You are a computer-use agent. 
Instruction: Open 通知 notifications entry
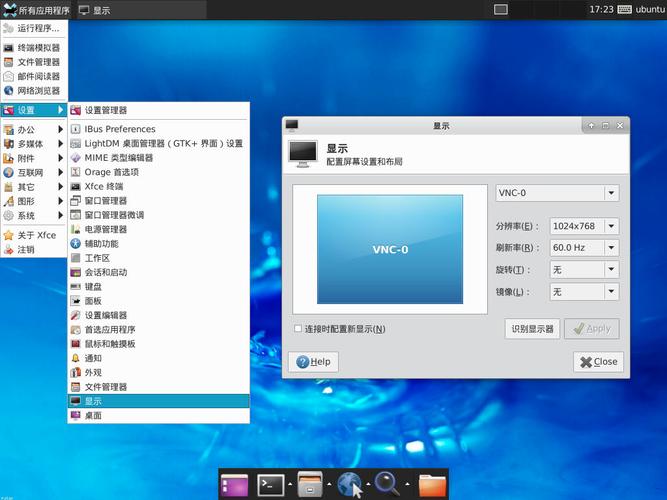tap(158, 358)
